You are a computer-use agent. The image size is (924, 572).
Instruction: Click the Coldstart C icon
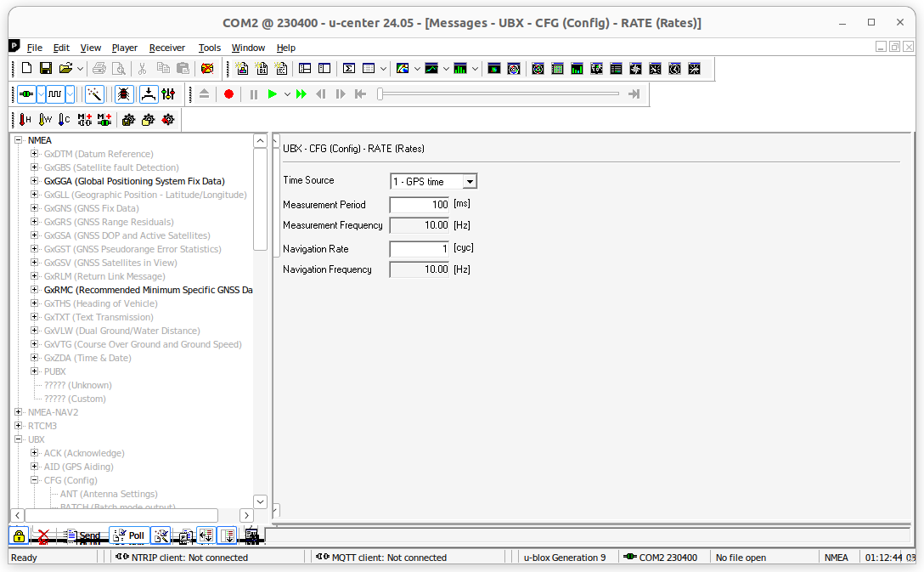coord(65,120)
